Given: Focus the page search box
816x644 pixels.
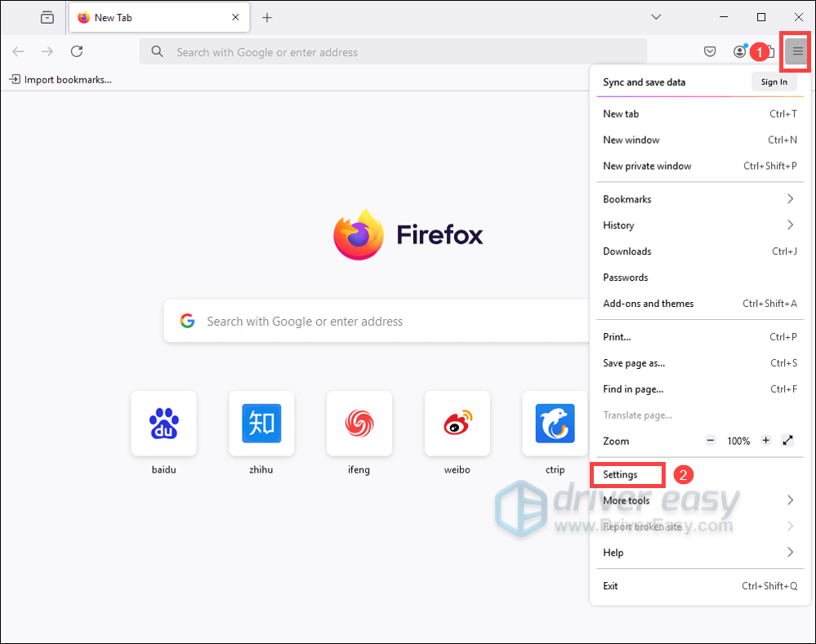Looking at the screenshot, I should pos(377,321).
